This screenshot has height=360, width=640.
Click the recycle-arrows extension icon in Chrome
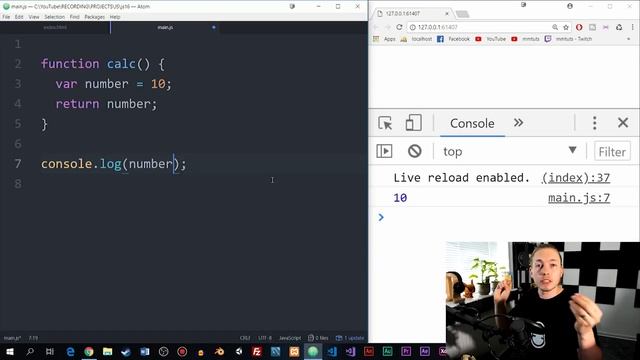pos(619,27)
